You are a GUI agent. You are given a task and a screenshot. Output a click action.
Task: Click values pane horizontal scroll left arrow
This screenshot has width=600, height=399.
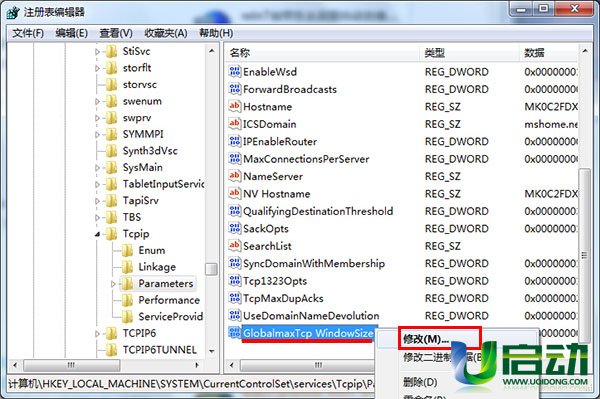tap(232, 365)
